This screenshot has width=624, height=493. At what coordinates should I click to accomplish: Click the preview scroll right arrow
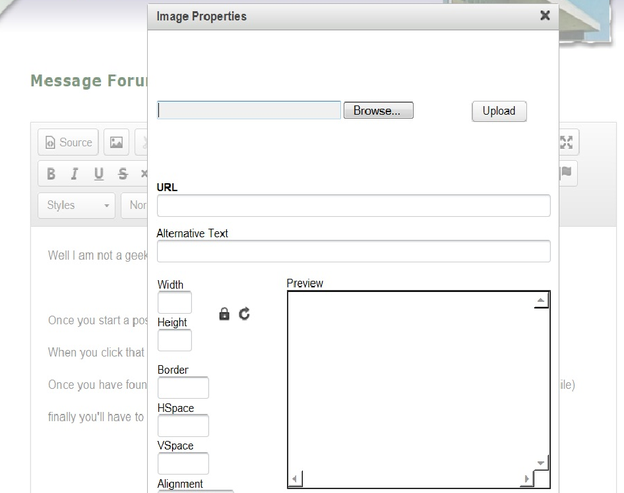click(x=526, y=479)
